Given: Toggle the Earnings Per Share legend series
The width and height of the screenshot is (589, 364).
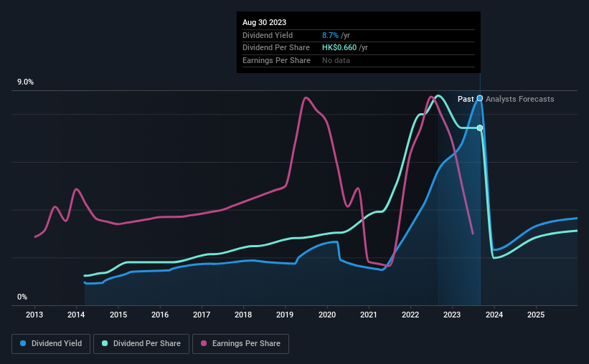Looking at the screenshot, I should coord(240,344).
